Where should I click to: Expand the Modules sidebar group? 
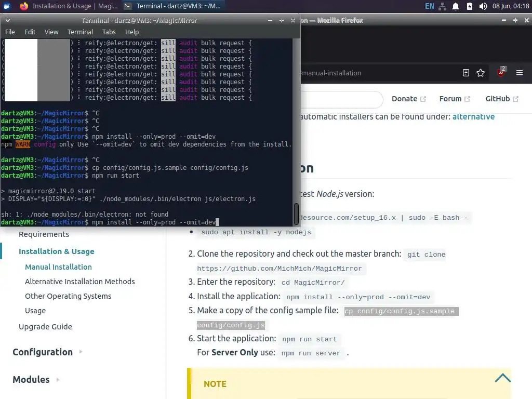(x=36, y=379)
